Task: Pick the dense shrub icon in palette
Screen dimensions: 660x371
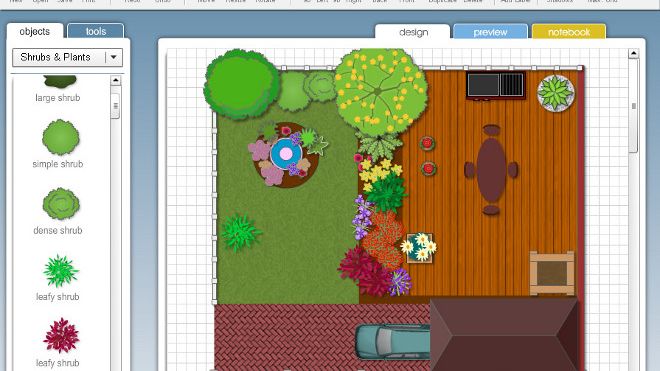Action: 61,204
